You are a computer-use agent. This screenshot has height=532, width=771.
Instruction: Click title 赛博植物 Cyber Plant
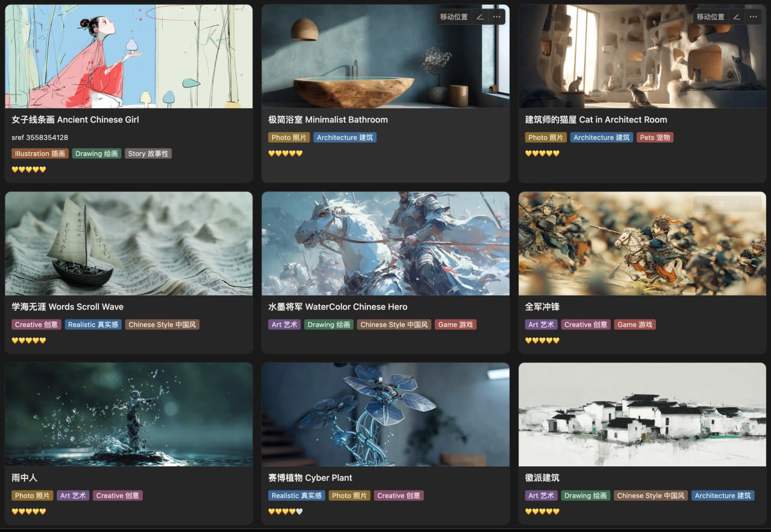click(310, 478)
